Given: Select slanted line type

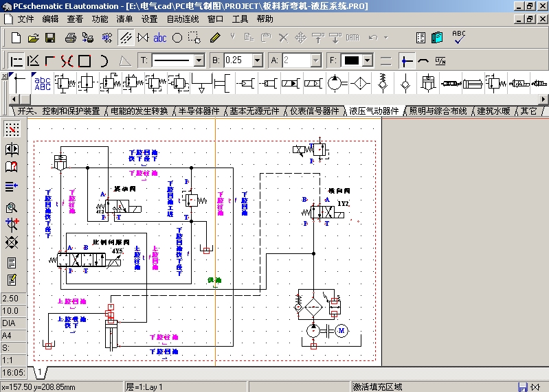Looking at the screenshot, I should click(x=33, y=61).
